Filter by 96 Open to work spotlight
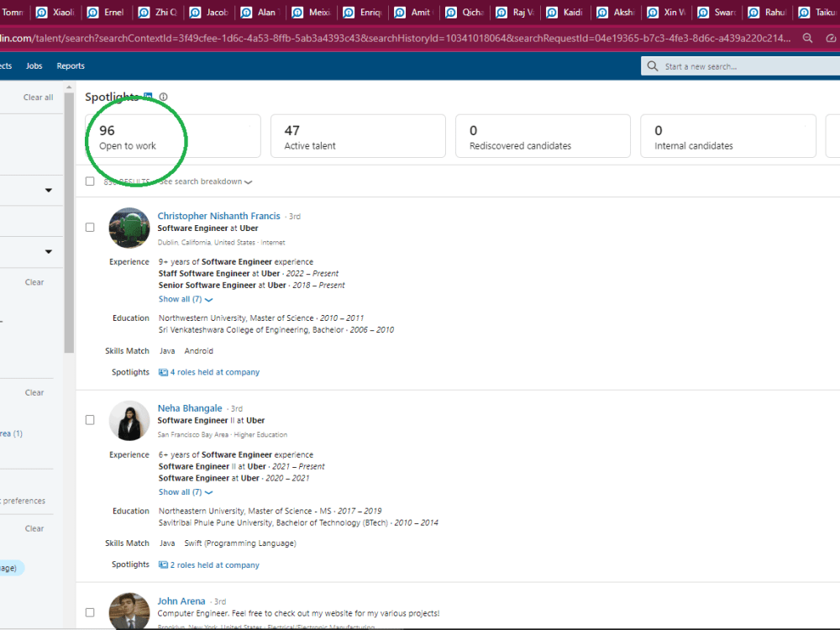Viewport: 840px width, 630px height. [172, 136]
